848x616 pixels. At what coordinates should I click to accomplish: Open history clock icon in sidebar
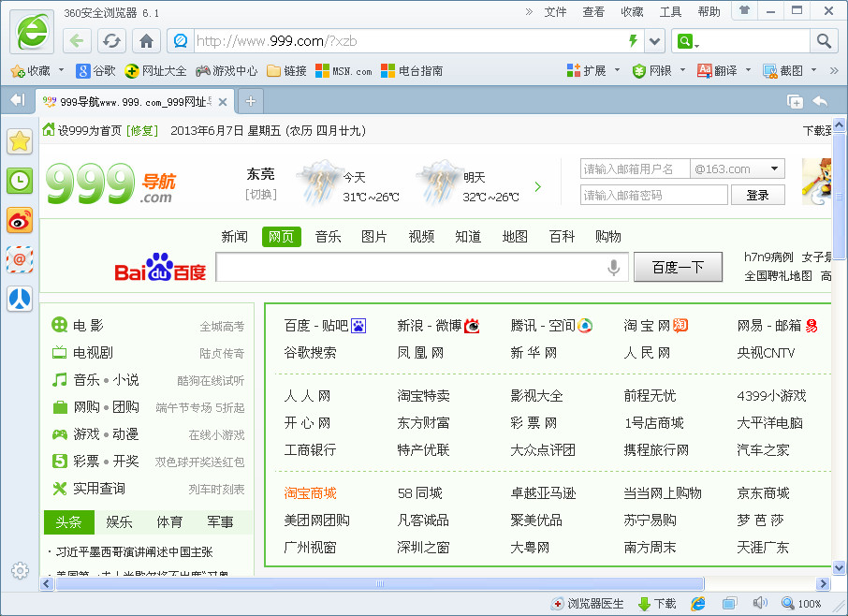coord(20,181)
